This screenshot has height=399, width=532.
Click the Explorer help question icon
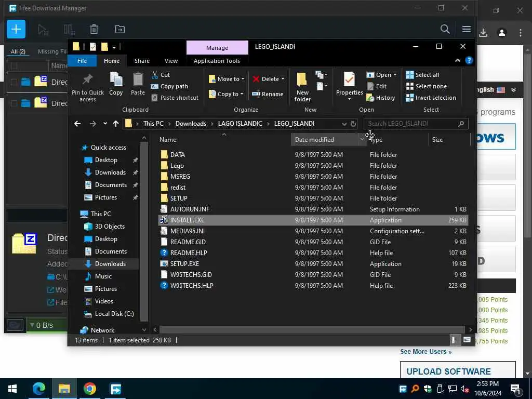[469, 60]
